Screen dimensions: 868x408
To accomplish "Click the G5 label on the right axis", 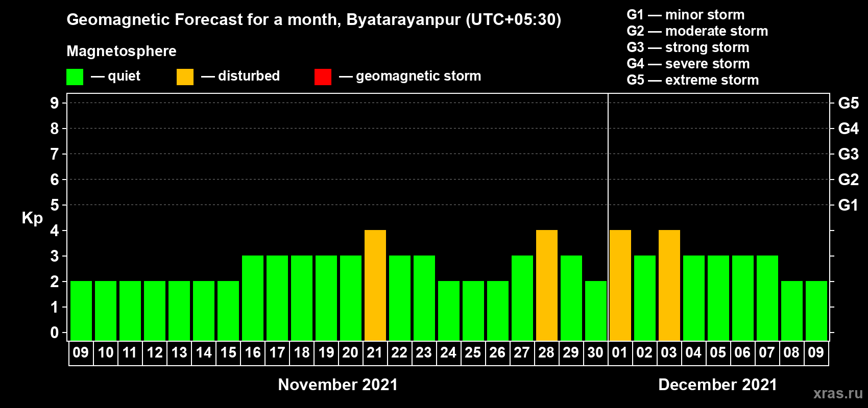I will pyautogui.click(x=849, y=103).
